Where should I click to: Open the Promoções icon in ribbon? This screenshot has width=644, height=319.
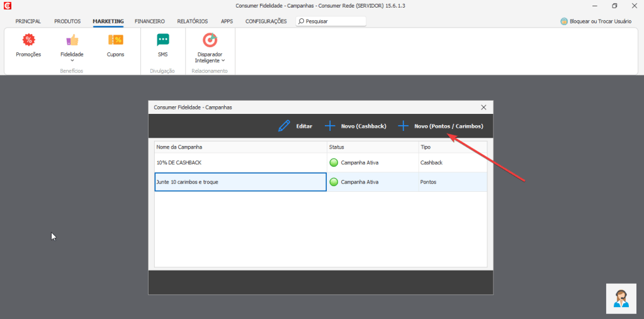[28, 40]
